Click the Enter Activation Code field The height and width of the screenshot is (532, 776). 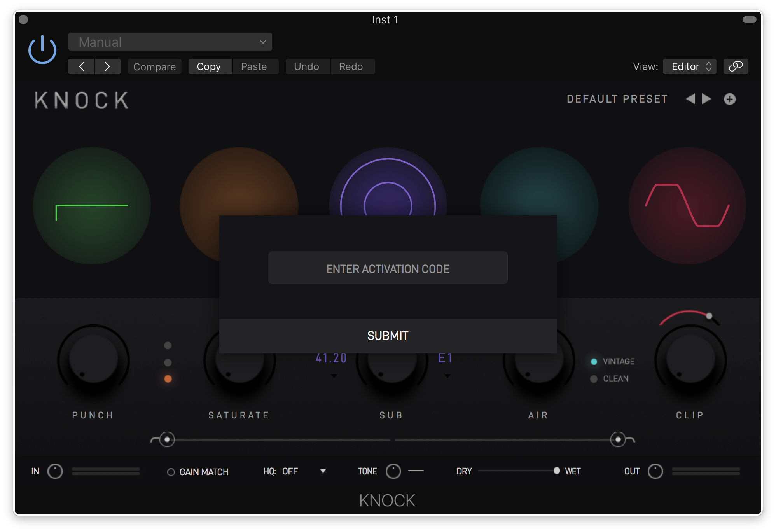coord(388,268)
